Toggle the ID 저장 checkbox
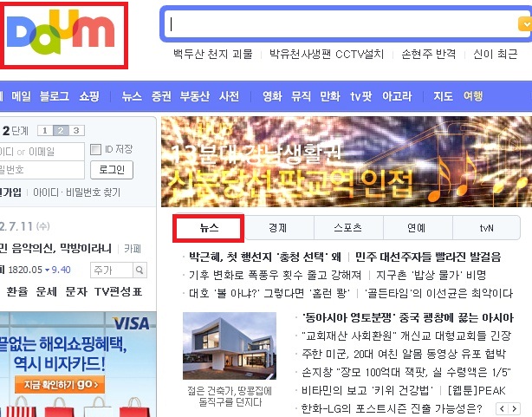The width and height of the screenshot is (532, 417). coord(95,149)
